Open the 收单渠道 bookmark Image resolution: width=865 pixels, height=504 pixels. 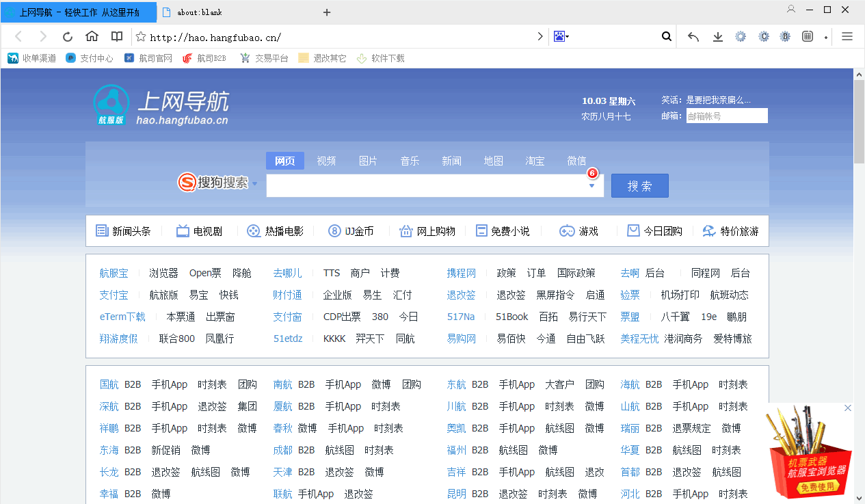32,59
